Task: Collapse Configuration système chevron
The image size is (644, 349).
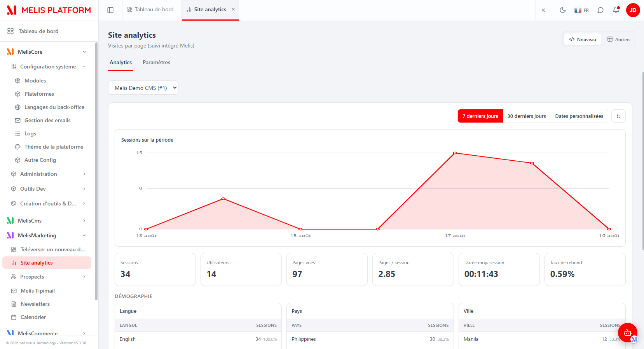Action: pos(84,67)
